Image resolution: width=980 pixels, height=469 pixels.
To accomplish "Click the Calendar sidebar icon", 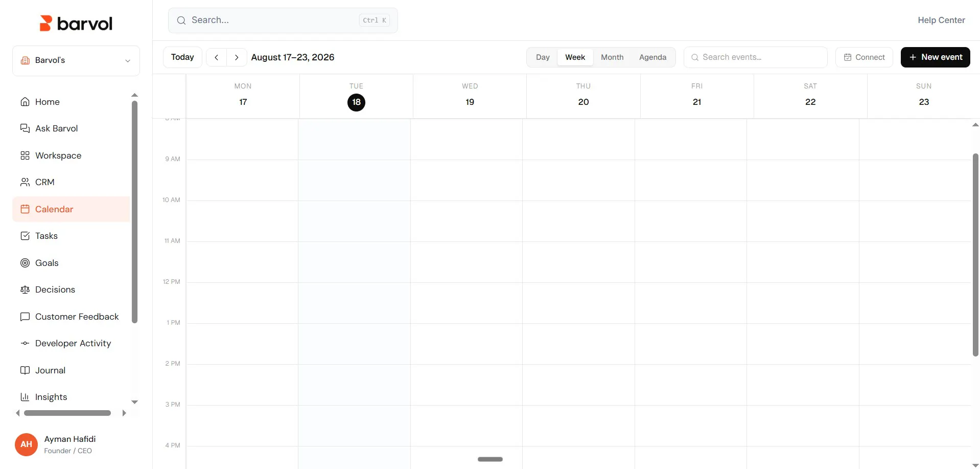I will pos(25,209).
